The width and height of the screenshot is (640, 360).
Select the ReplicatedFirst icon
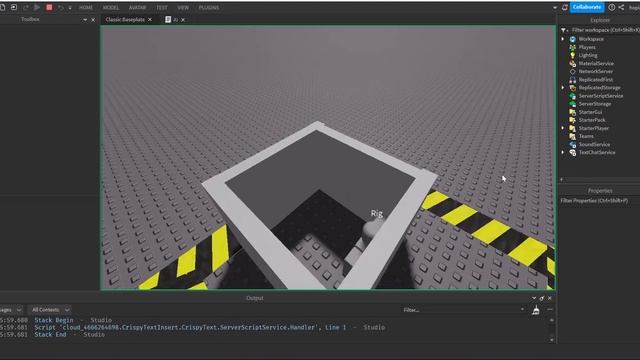point(573,80)
